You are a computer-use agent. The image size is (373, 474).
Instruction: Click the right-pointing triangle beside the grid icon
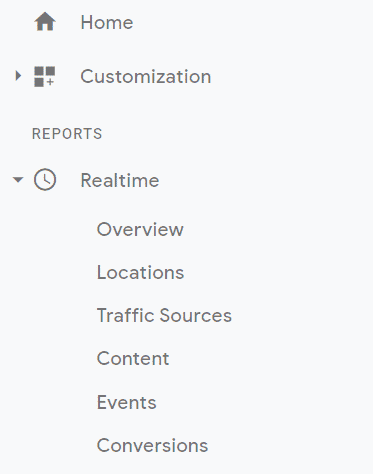[x=18, y=76]
